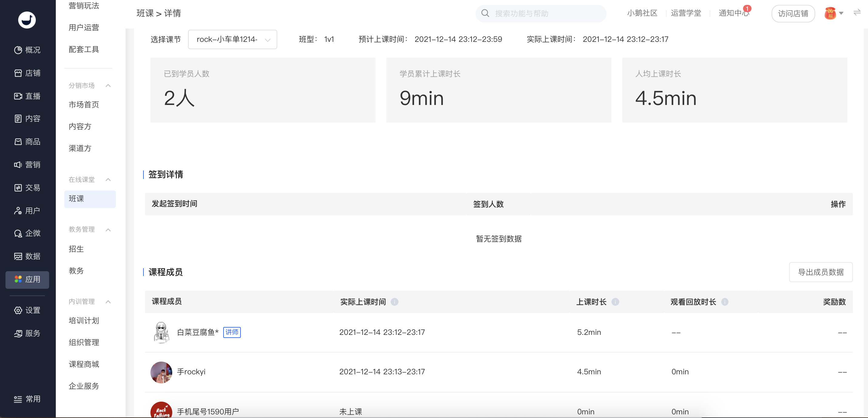Viewport: 868px width, 418px height.
Task: Open 培训计划 under 内训管理
Action: pyautogui.click(x=84, y=321)
